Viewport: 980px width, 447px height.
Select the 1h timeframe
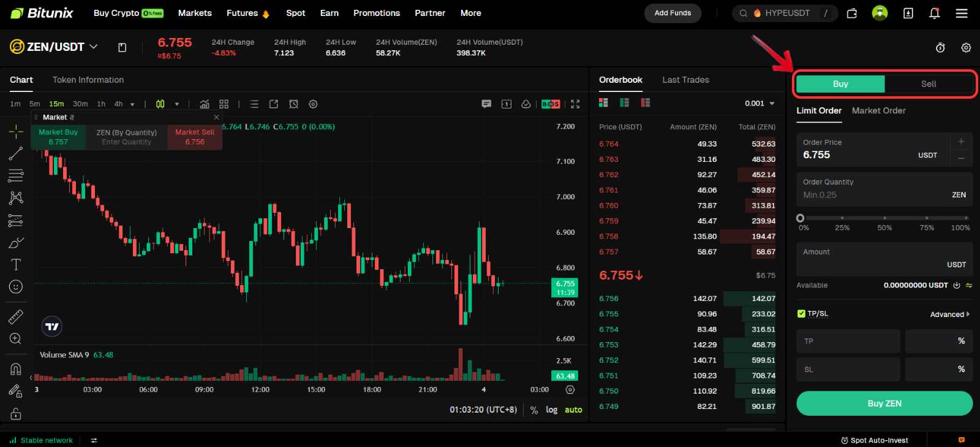(x=101, y=104)
